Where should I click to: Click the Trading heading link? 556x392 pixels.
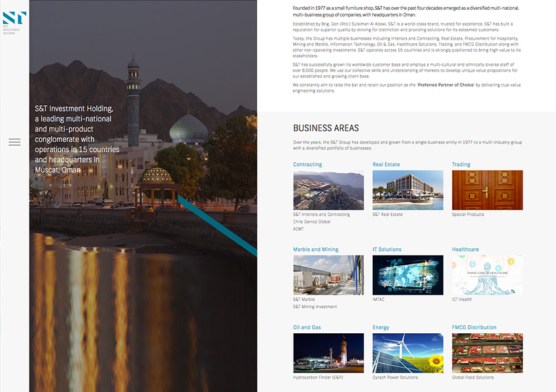coord(461,165)
